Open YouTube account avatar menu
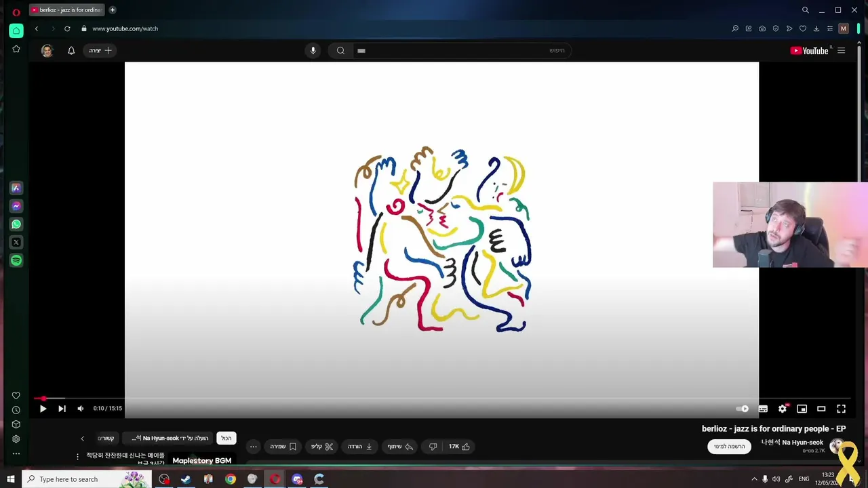Image resolution: width=868 pixels, height=488 pixels. pos(47,51)
